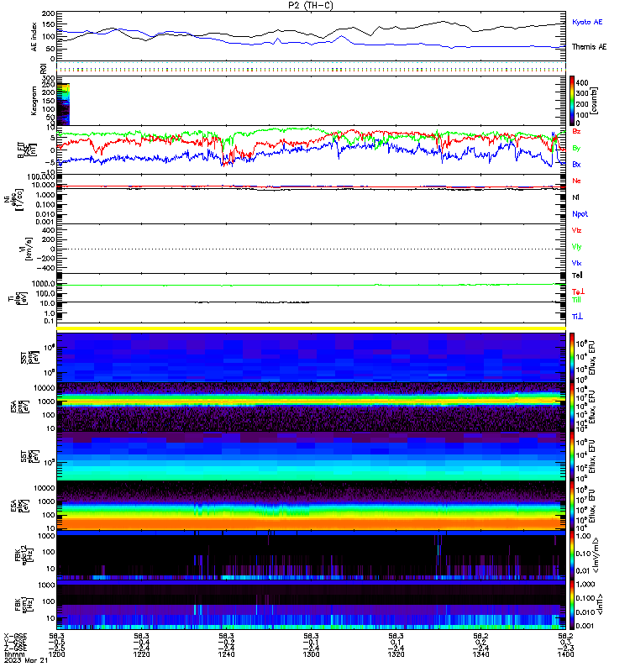Click the Y-GSE value -0.1
The height and width of the screenshot is (672, 630).
click(x=311, y=643)
